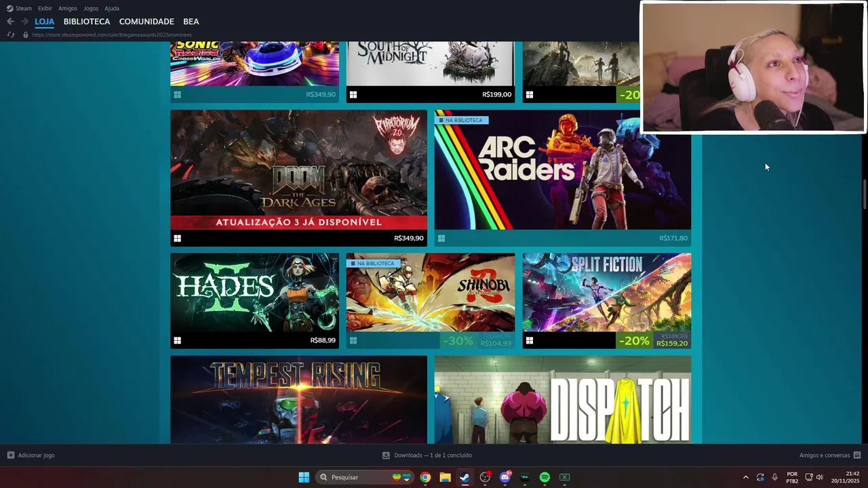868x488 pixels.
Task: Click the R$171,80 price of ARC Raiders
Action: click(x=673, y=239)
